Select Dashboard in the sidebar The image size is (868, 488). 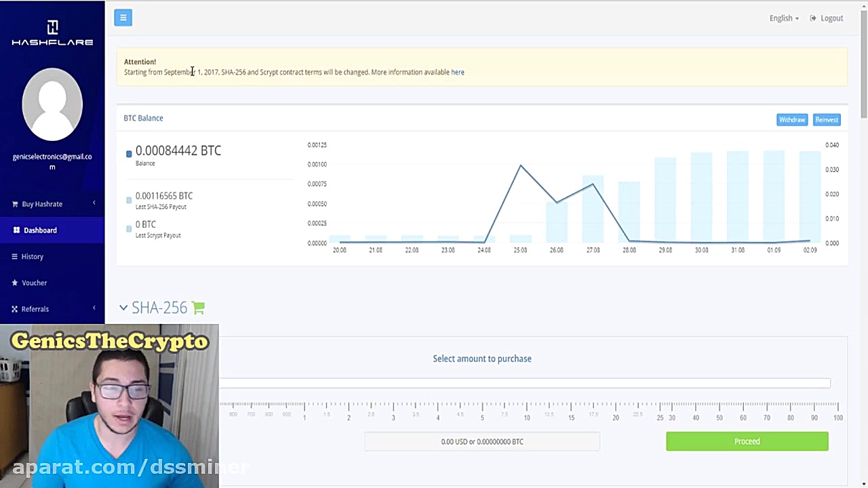(x=52, y=230)
